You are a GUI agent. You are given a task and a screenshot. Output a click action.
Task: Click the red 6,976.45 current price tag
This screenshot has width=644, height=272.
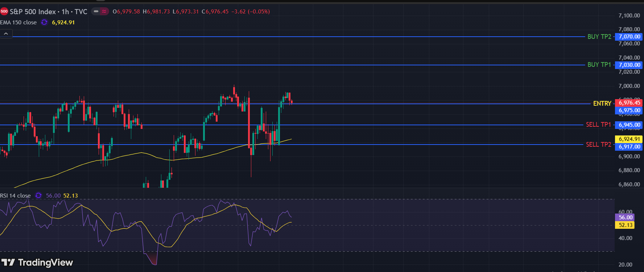pyautogui.click(x=629, y=103)
